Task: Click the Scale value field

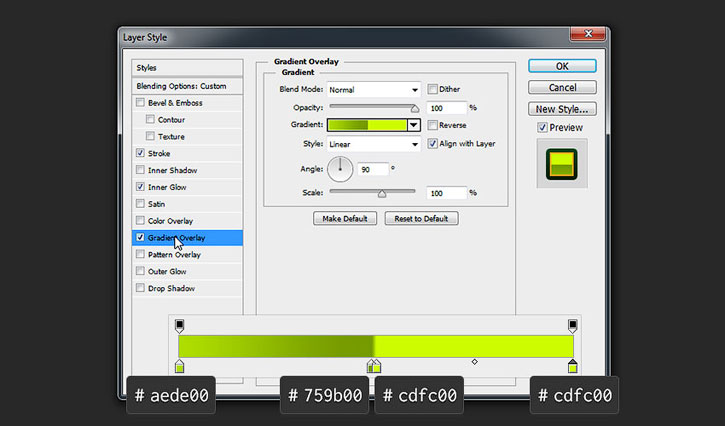Action: (446, 193)
